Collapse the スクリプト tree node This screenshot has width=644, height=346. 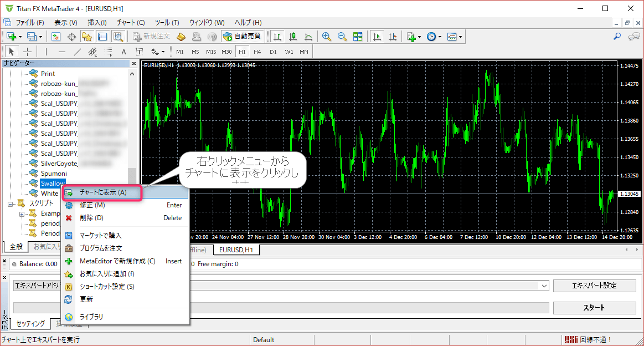click(x=11, y=203)
